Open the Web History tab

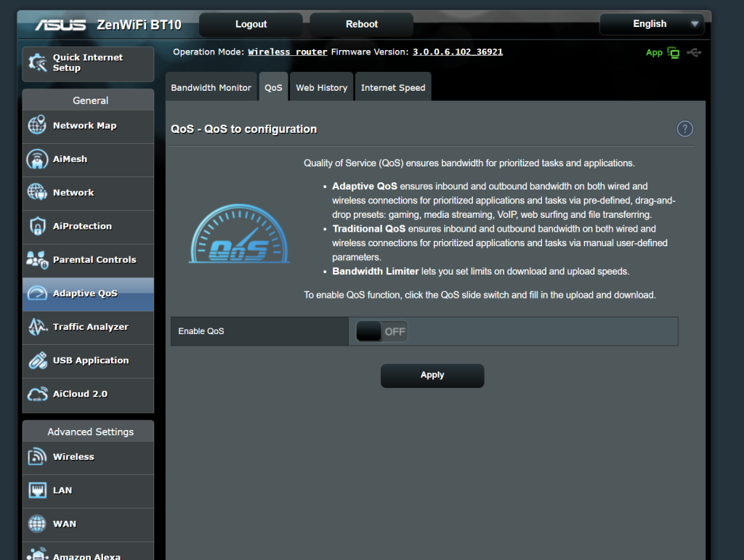(321, 88)
